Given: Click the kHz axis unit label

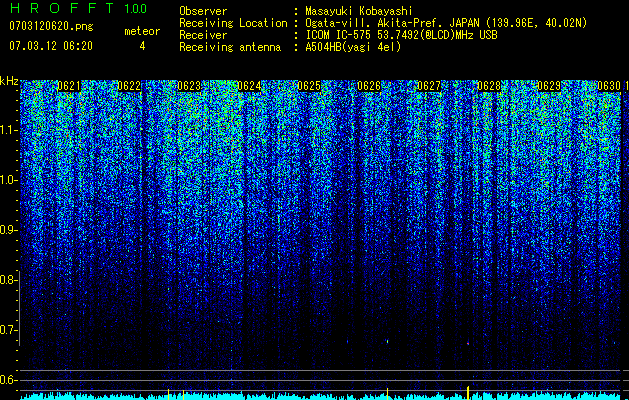Looking at the screenshot, I should coord(9,81).
